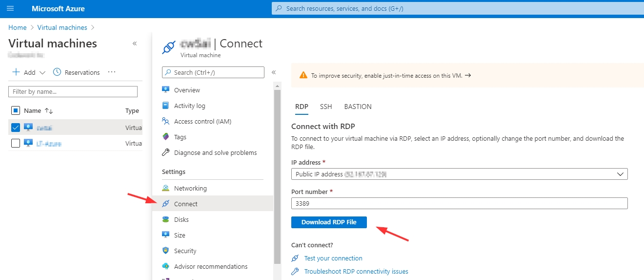Open the Azure portal hamburger menu
Image resolution: width=644 pixels, height=280 pixels.
pyautogui.click(x=10, y=9)
